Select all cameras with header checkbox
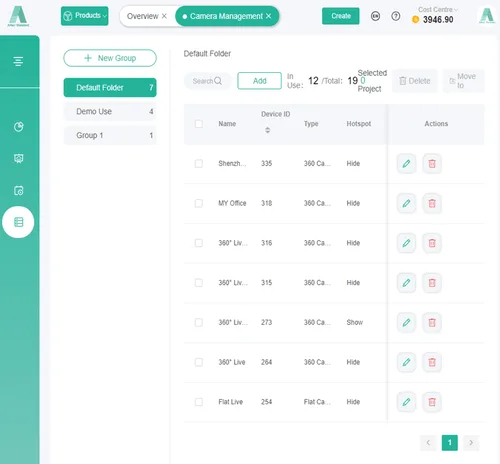Viewport: 500px width, 464px height. click(x=199, y=124)
